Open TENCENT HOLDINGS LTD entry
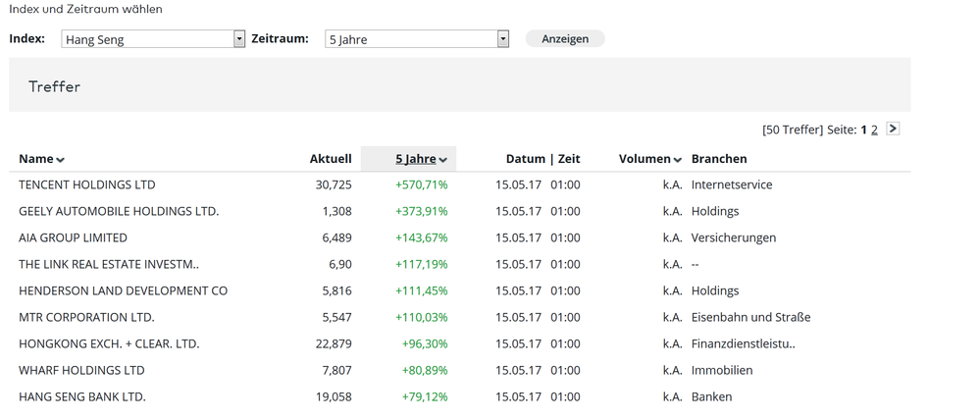The height and width of the screenshot is (419, 980). pyautogui.click(x=87, y=184)
